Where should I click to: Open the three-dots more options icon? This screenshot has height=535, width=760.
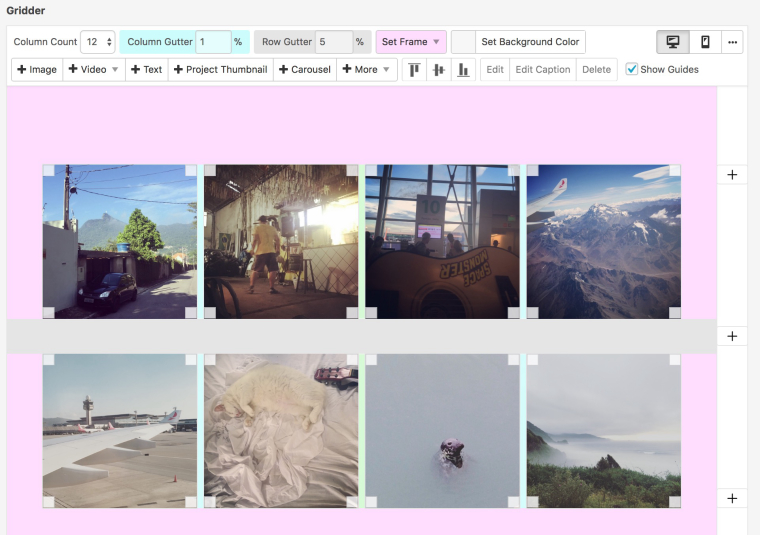[x=733, y=42]
